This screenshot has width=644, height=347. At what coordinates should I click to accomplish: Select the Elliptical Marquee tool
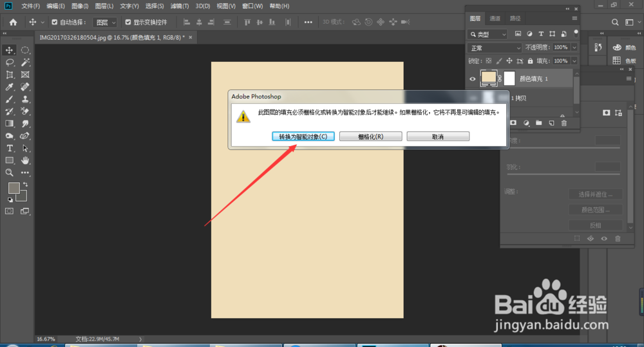pos(25,50)
